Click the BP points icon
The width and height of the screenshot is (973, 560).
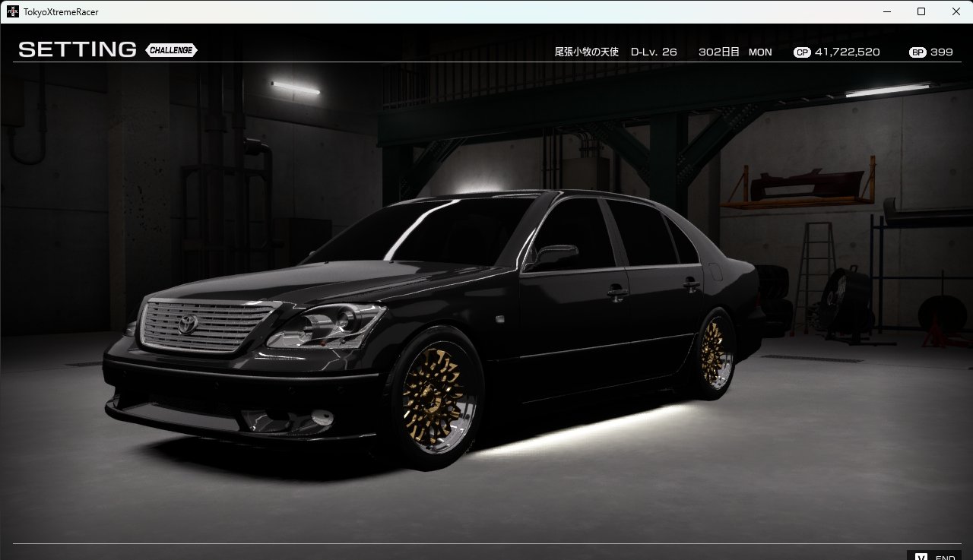coord(918,52)
